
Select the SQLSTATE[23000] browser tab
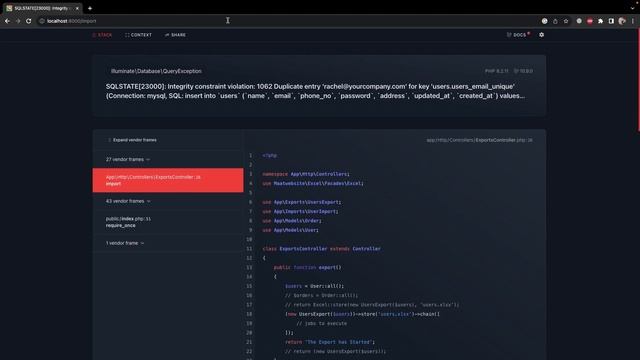click(42, 8)
